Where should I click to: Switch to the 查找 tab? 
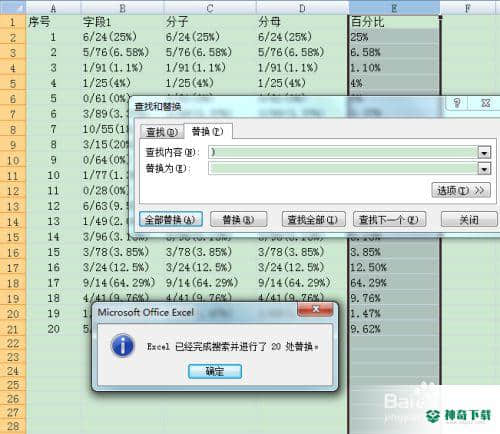pos(162,132)
